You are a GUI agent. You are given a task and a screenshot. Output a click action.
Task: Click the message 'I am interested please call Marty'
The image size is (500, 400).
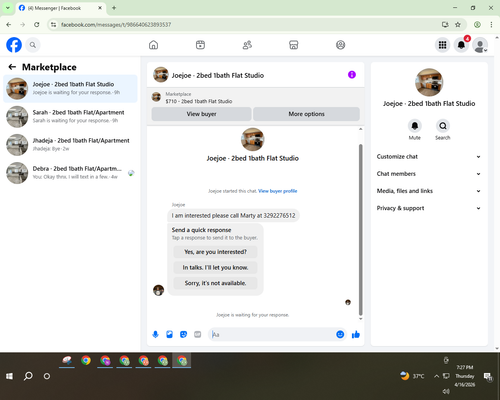point(233,216)
